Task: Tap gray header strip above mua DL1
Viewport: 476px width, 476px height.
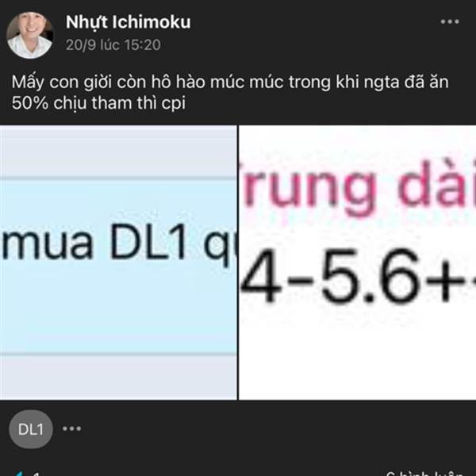Action: pyautogui.click(x=118, y=152)
